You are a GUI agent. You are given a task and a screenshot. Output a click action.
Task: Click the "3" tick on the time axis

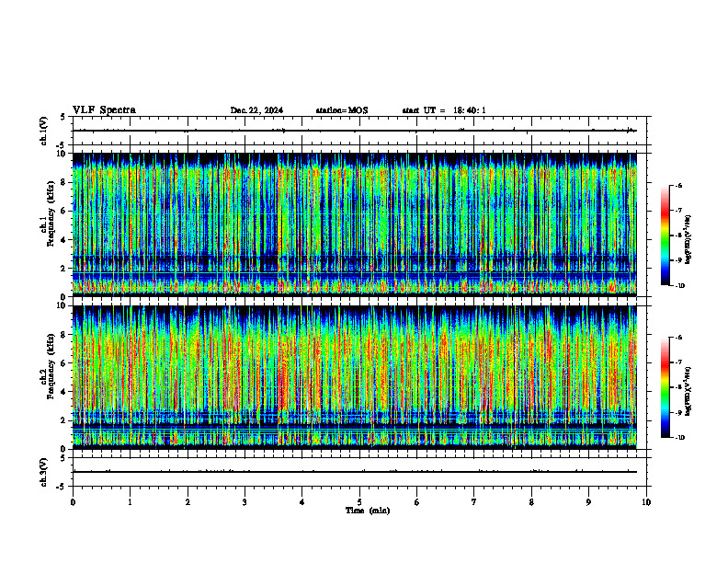pos(245,501)
